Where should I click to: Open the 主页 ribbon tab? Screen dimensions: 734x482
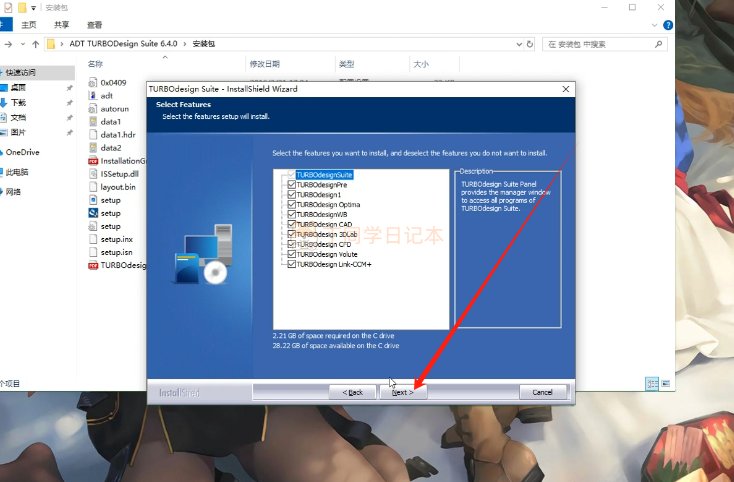coord(29,25)
